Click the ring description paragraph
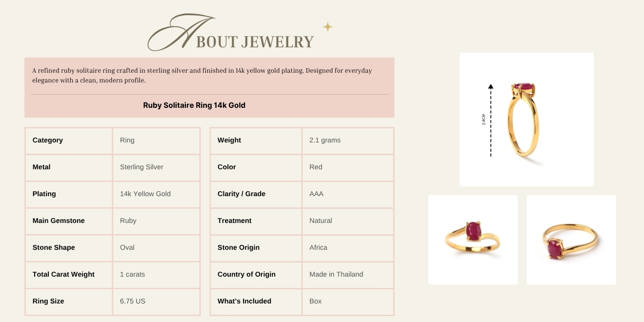 click(x=202, y=75)
